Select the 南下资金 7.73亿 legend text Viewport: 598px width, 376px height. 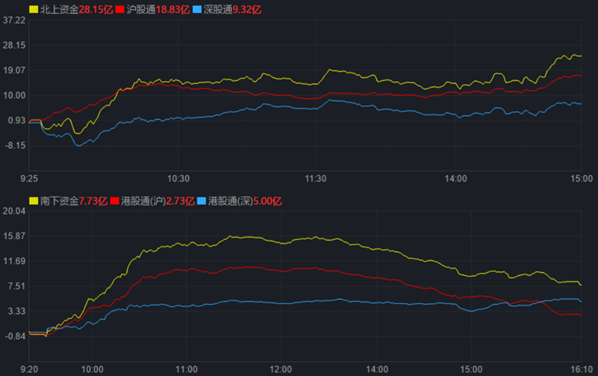(74, 201)
